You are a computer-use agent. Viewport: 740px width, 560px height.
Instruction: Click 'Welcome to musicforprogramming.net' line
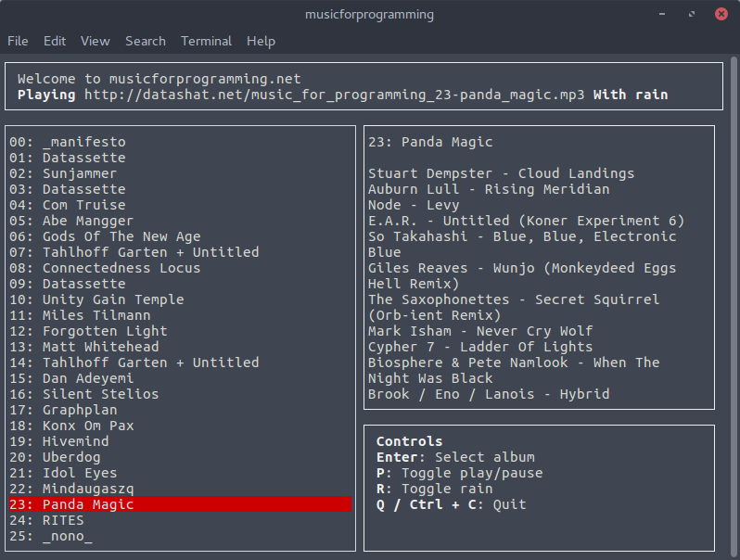pos(159,79)
